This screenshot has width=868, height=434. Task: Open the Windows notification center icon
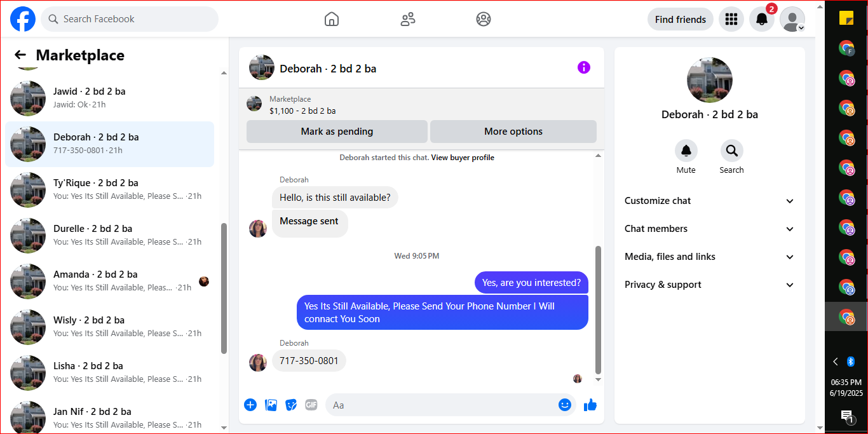tap(846, 416)
